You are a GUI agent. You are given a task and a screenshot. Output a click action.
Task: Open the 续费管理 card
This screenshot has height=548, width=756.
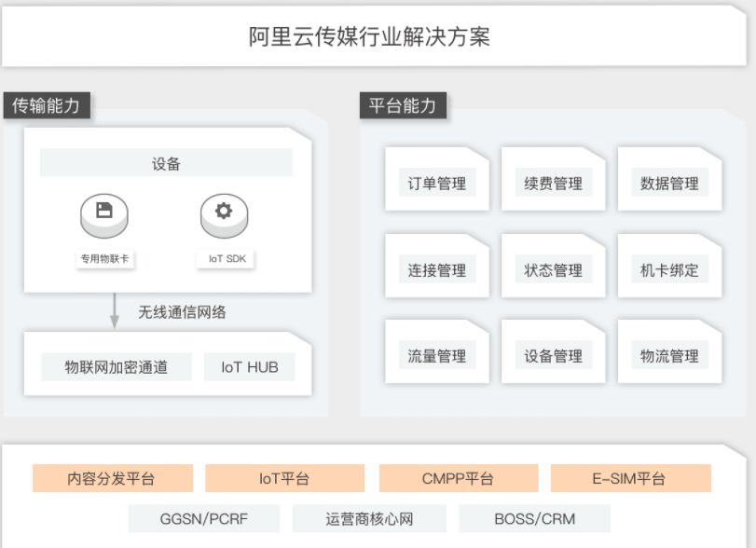pos(553,179)
